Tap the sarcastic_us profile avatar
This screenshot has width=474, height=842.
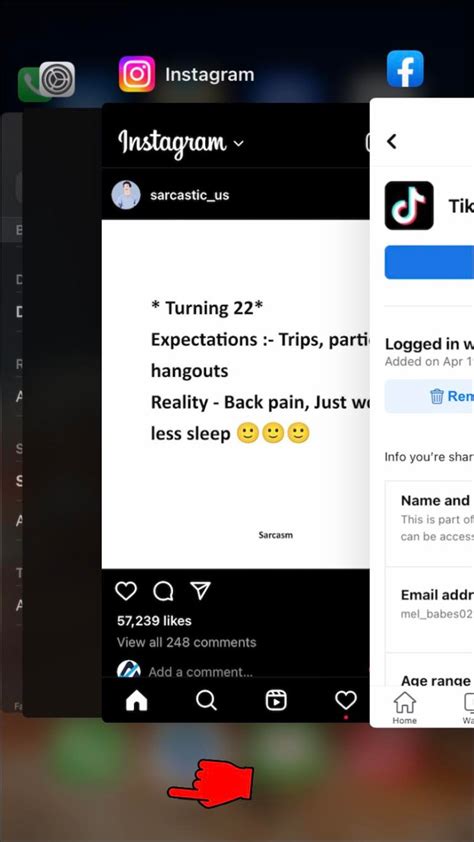(x=126, y=195)
